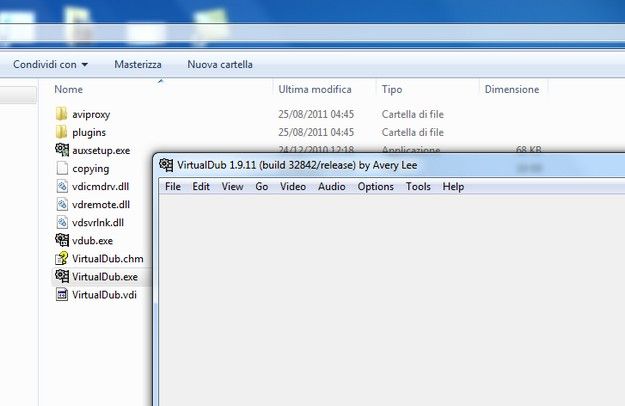Select the auxsetup.exe file name
Image resolution: width=625 pixels, height=406 pixels.
(101, 150)
